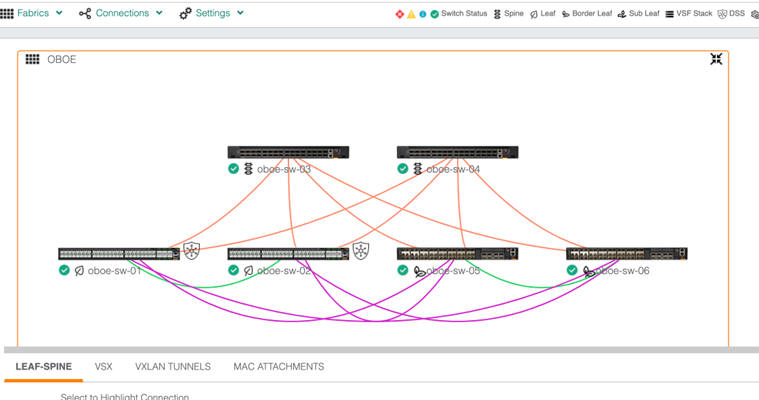Collapse the OBOE fabric view
The width and height of the screenshot is (759, 400).
(716, 60)
